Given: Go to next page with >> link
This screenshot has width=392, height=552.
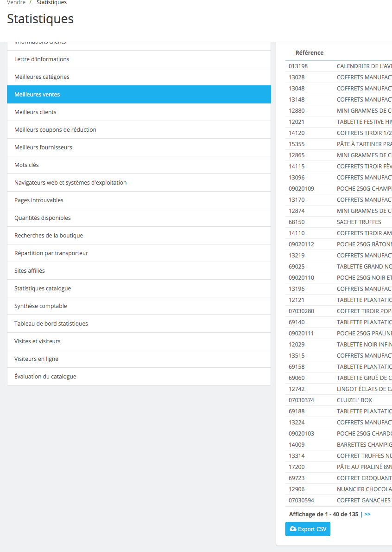Looking at the screenshot, I should tap(367, 514).
